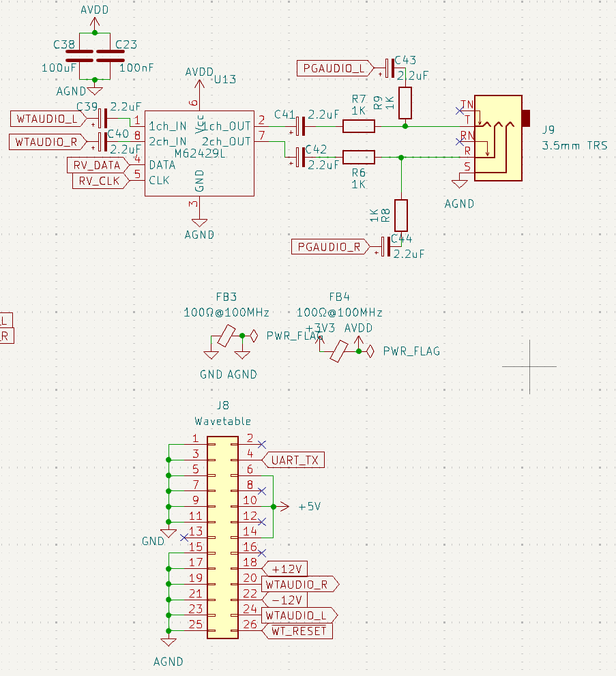Click the U13 reference text
Viewport: 616px width, 676px height.
pyautogui.click(x=225, y=79)
